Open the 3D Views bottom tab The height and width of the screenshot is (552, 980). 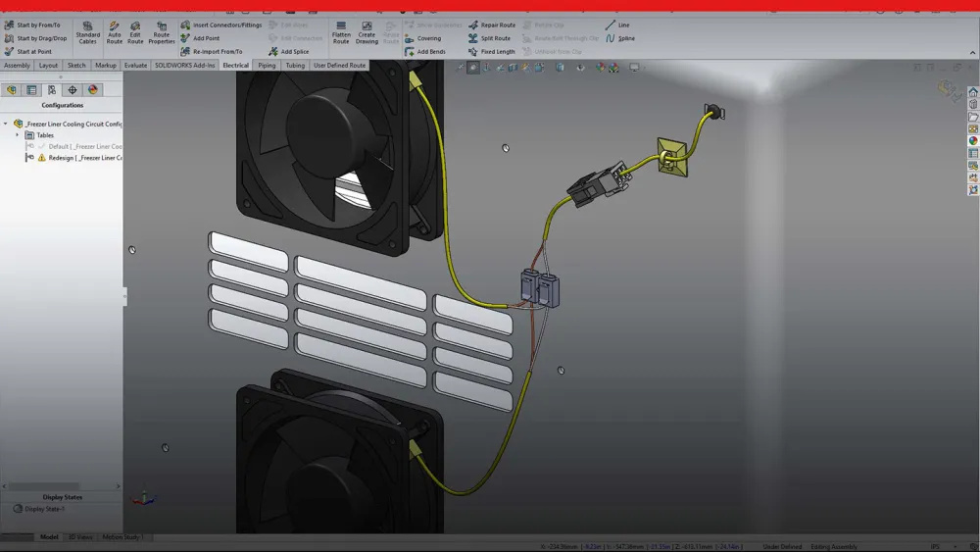(80, 537)
